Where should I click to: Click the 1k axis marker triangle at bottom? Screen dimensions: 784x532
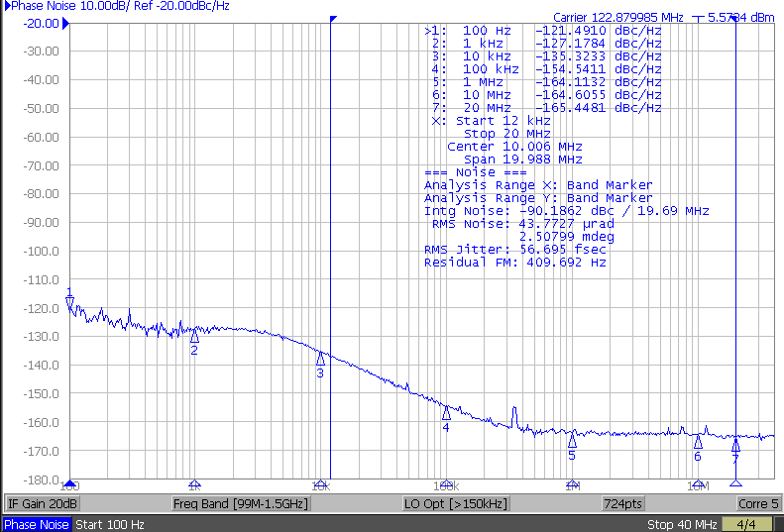point(194,483)
